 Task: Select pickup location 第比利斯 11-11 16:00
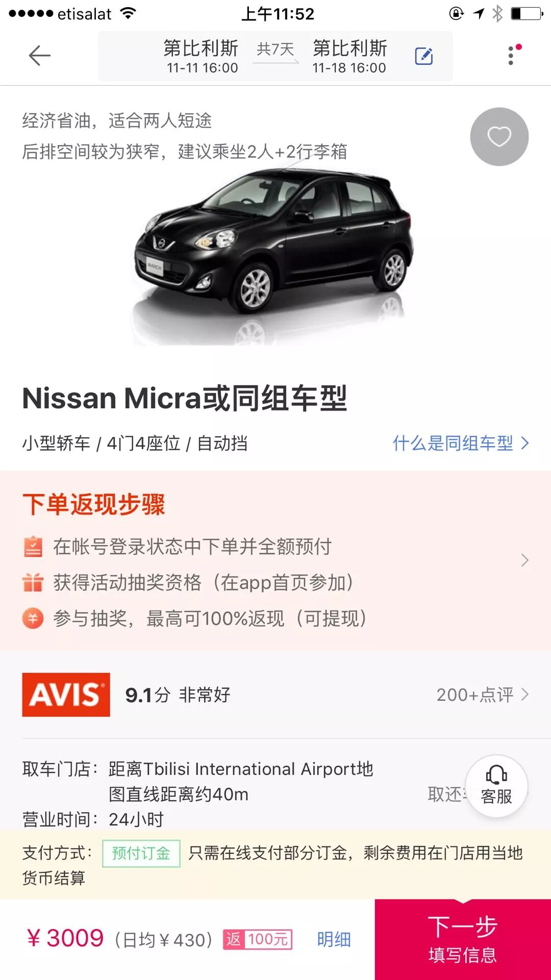202,56
